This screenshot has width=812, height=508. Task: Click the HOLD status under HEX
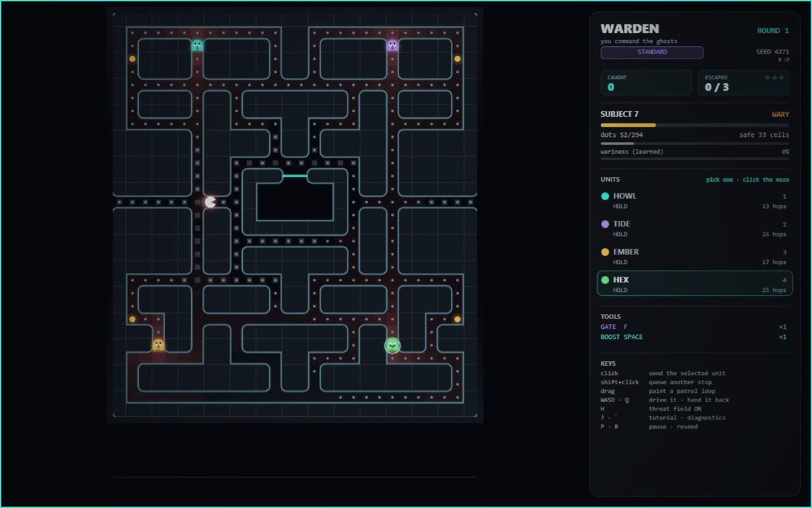(620, 290)
